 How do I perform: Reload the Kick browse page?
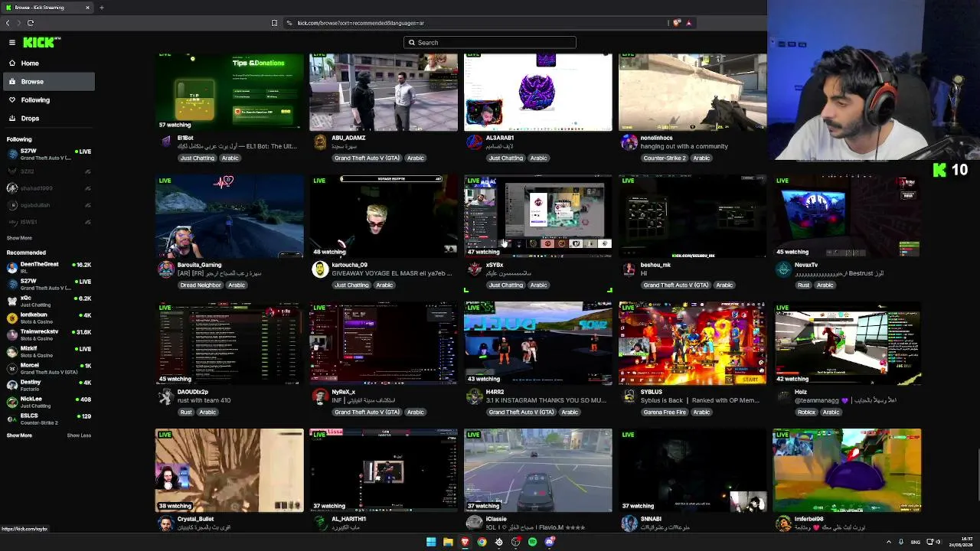31,23
